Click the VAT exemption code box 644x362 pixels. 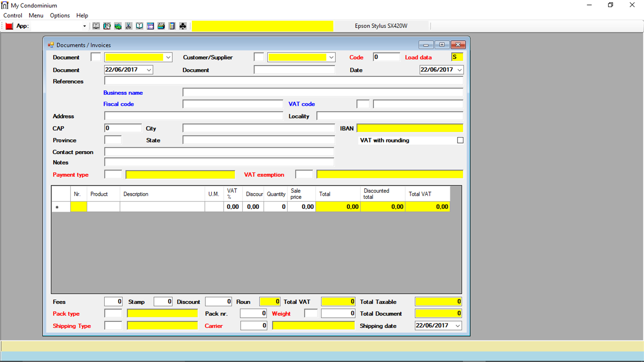304,174
